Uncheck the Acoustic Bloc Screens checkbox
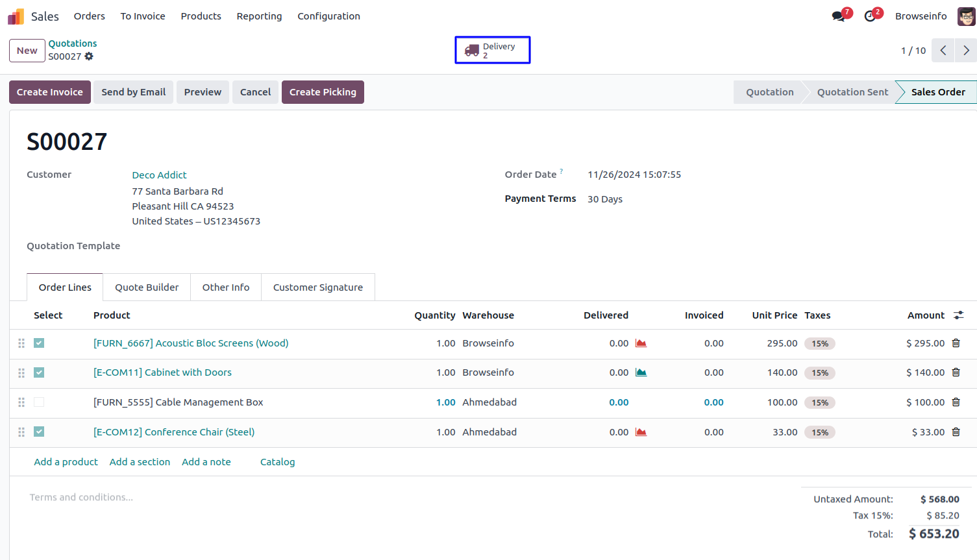Image resolution: width=977 pixels, height=560 pixels. tap(39, 343)
